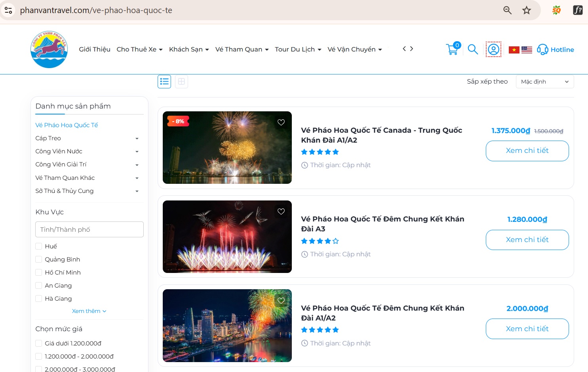Enable the Giá dưới 1.200.000đ filter
This screenshot has height=372, width=588.
39,343
